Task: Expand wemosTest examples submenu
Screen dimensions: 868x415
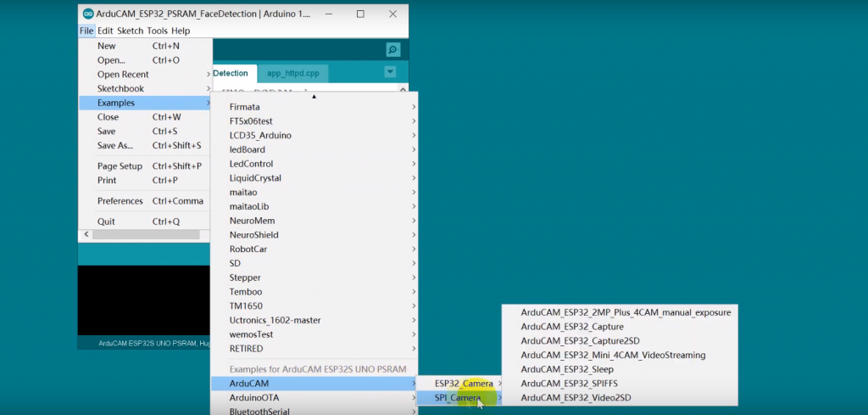Action: click(x=314, y=334)
